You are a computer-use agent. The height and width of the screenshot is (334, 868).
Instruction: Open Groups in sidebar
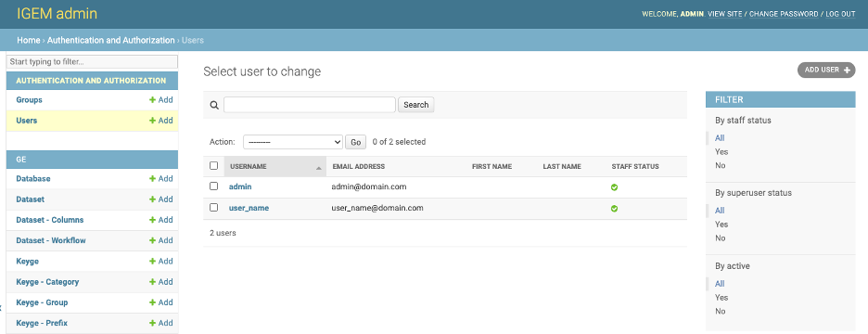29,99
